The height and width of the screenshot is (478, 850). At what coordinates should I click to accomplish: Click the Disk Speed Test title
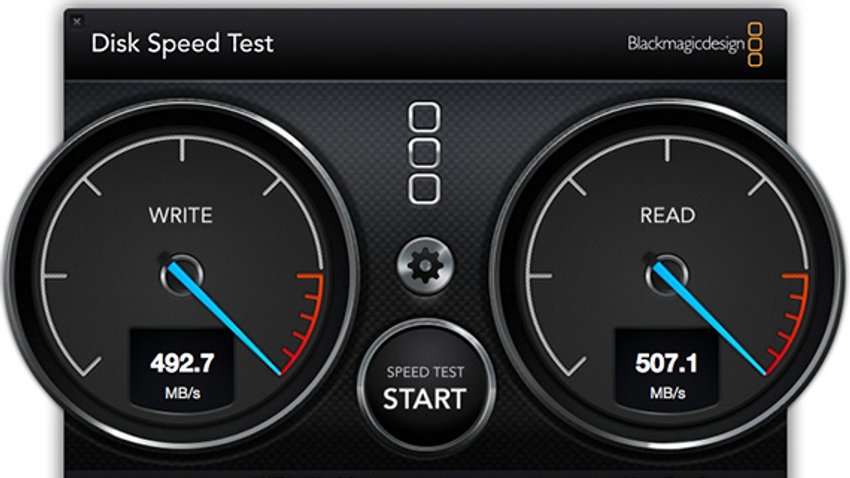click(182, 43)
